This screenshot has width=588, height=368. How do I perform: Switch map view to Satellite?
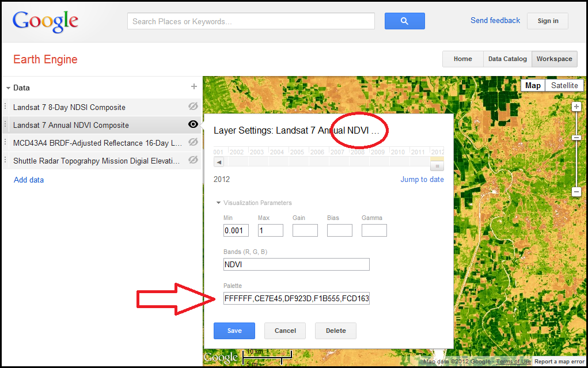(564, 86)
